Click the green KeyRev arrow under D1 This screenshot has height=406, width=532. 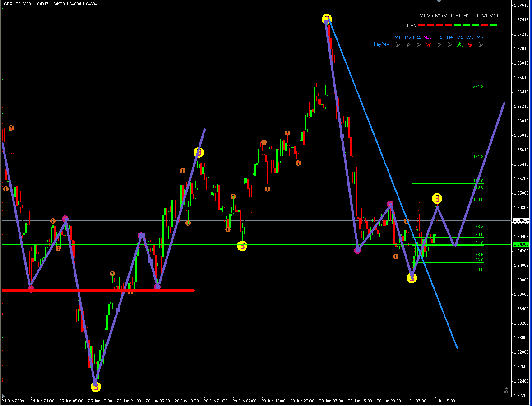point(460,44)
